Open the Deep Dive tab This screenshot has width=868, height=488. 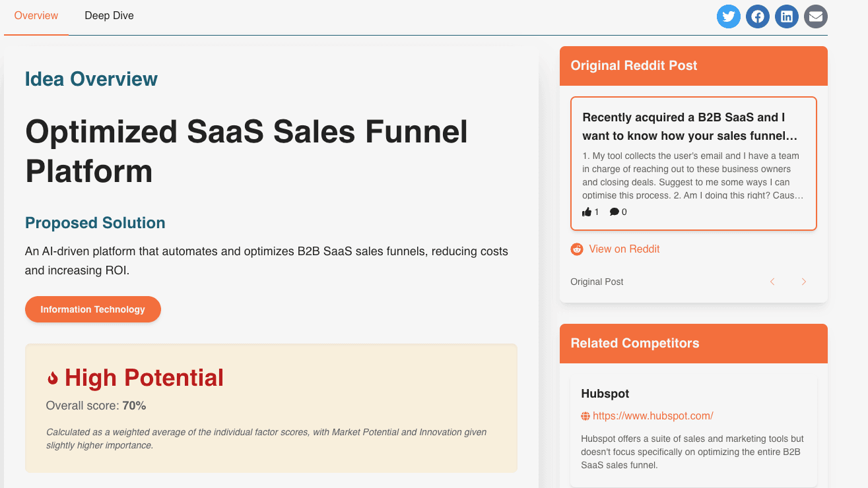click(109, 15)
